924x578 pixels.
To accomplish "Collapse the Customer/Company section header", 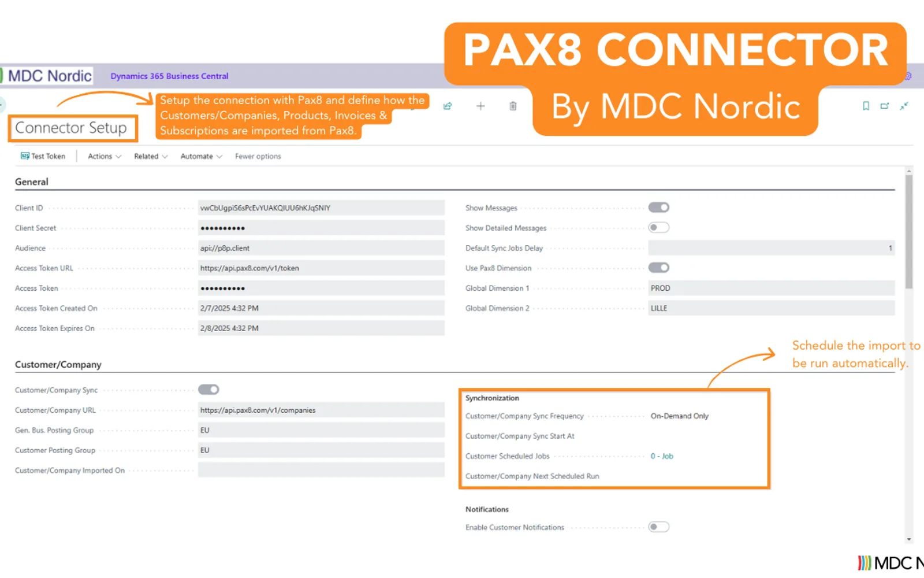I will pos(58,365).
